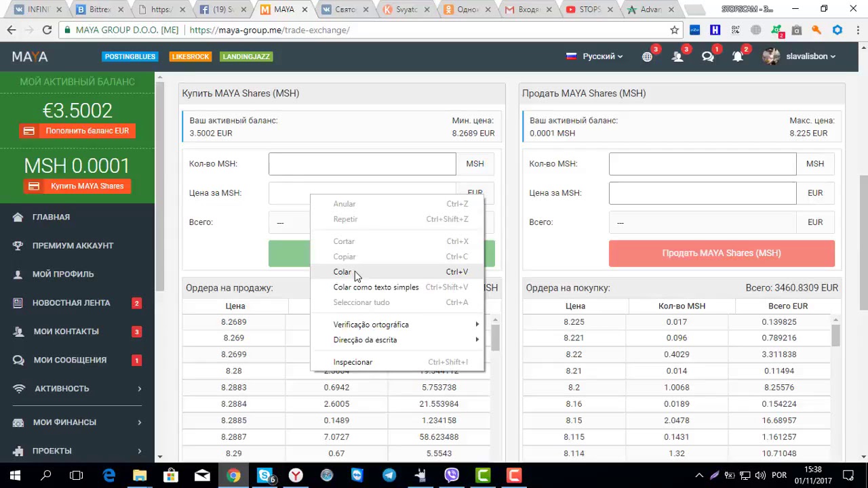
Task: Click the slavalisbon profile avatar
Action: click(x=771, y=56)
